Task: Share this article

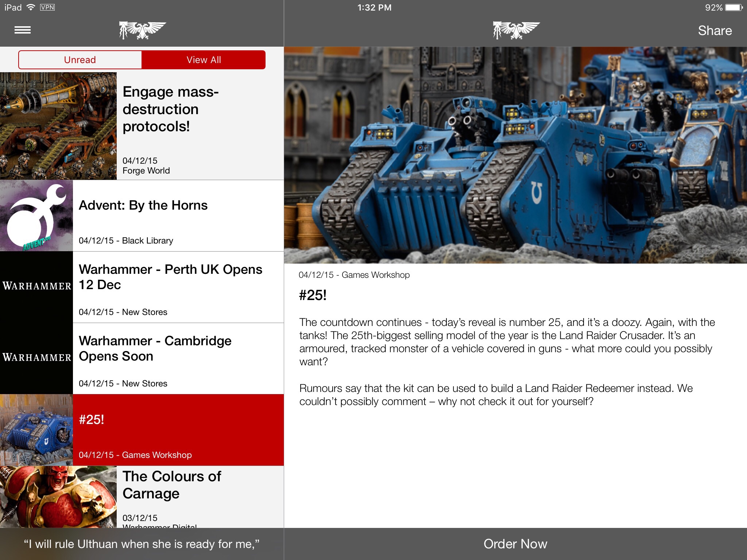Action: pyautogui.click(x=715, y=31)
